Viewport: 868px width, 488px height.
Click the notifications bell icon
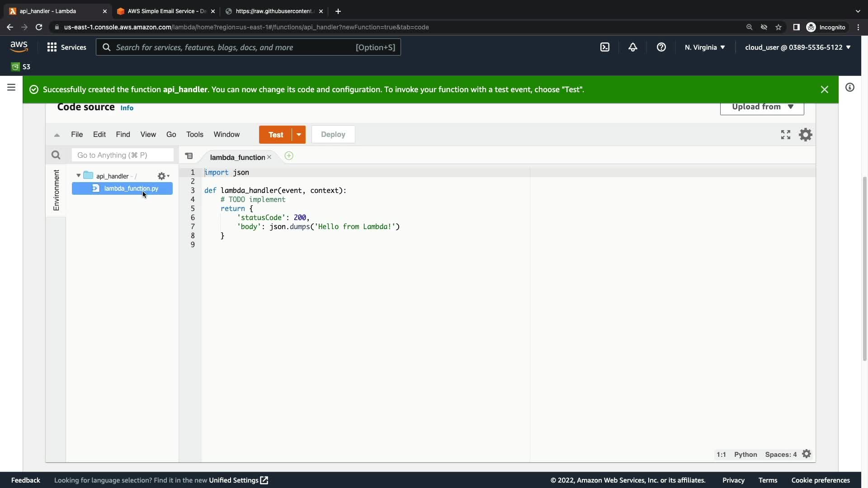click(x=633, y=47)
